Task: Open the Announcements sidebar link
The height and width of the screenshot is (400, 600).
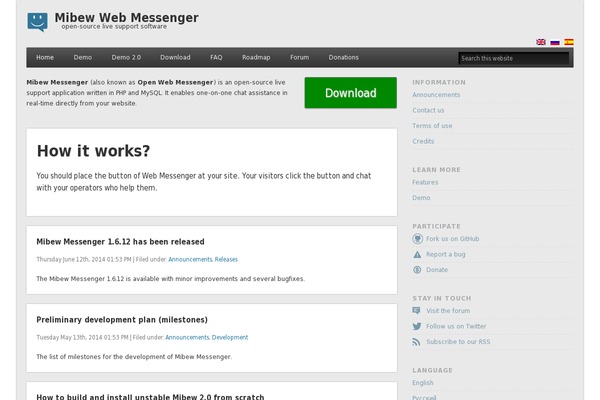Action: [436, 95]
